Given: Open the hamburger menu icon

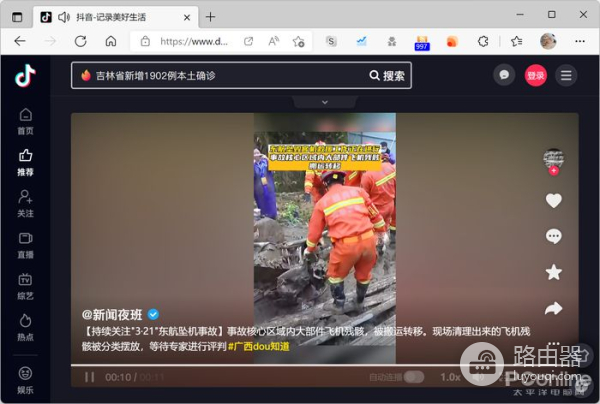Looking at the screenshot, I should tap(566, 75).
